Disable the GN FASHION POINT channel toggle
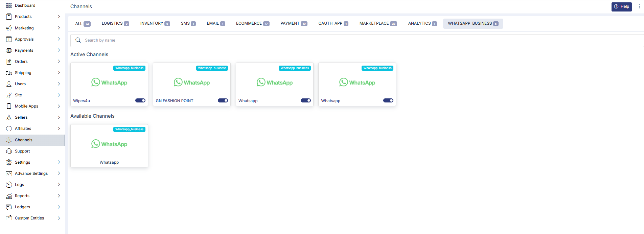The width and height of the screenshot is (644, 234). coord(223,100)
